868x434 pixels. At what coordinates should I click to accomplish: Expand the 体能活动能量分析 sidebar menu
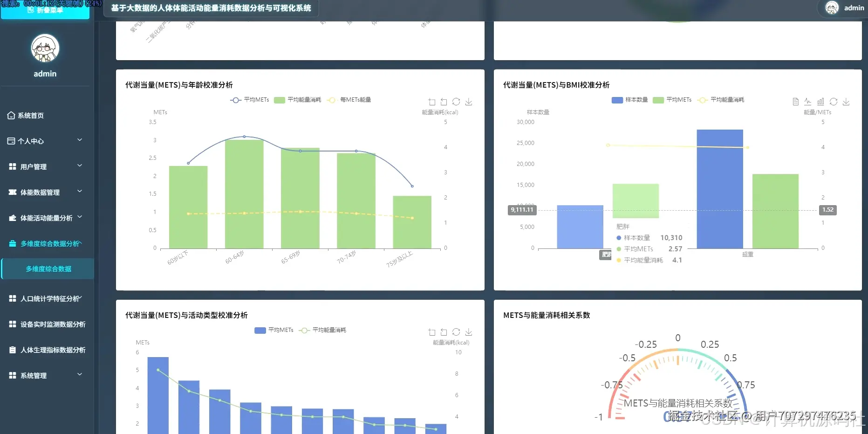(45, 218)
